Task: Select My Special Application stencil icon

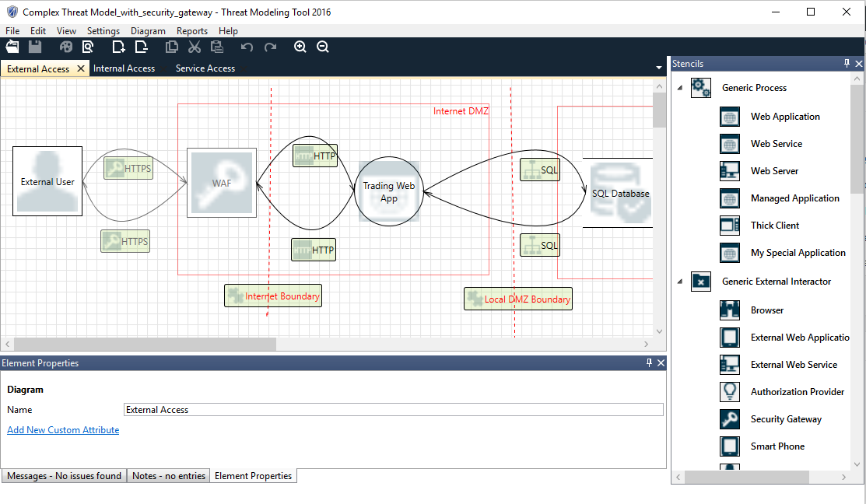Action: pos(730,253)
